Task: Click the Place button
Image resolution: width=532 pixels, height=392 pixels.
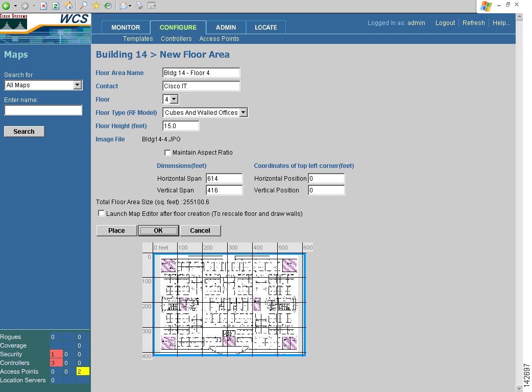Action: 116,231
